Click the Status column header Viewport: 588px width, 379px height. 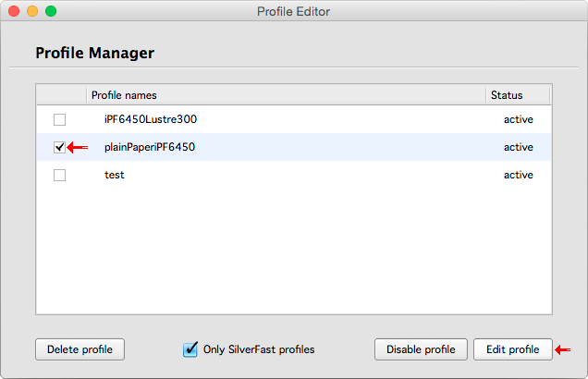pyautogui.click(x=518, y=95)
